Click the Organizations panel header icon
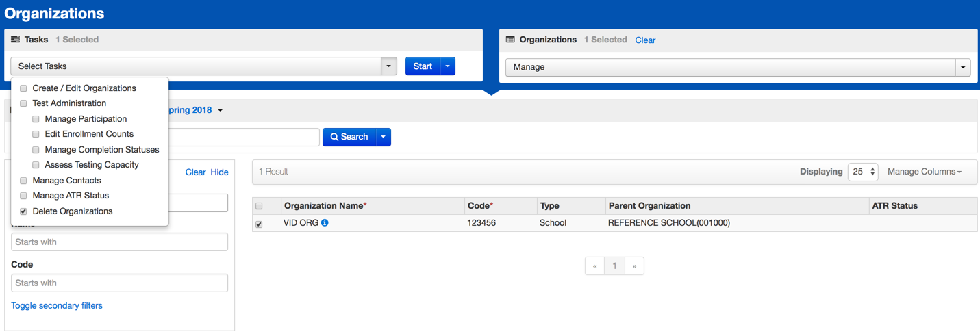 [510, 40]
